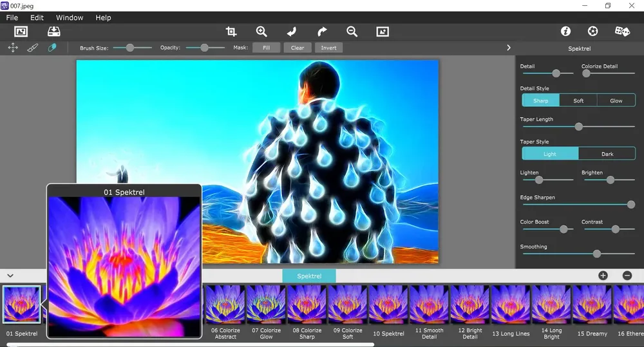Collapse the presets panel chevron
Image resolution: width=644 pixels, height=347 pixels.
[10, 276]
